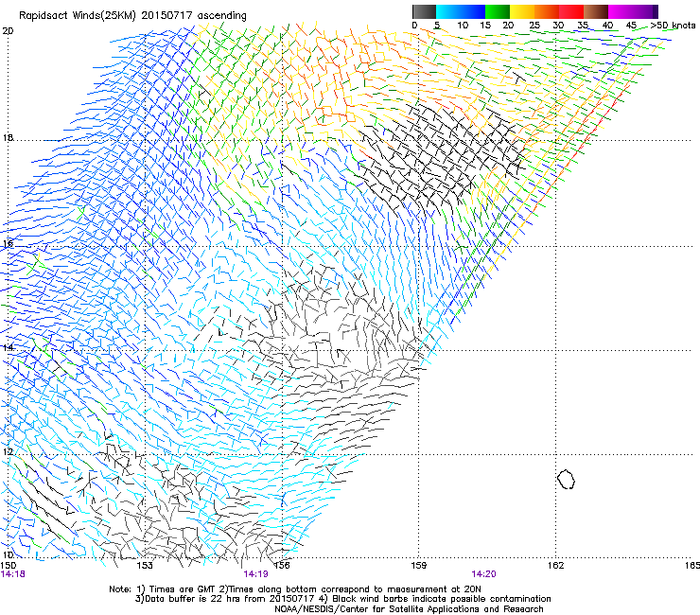700x615 pixels.
Task: Click the longitude label 159
Action: [418, 566]
